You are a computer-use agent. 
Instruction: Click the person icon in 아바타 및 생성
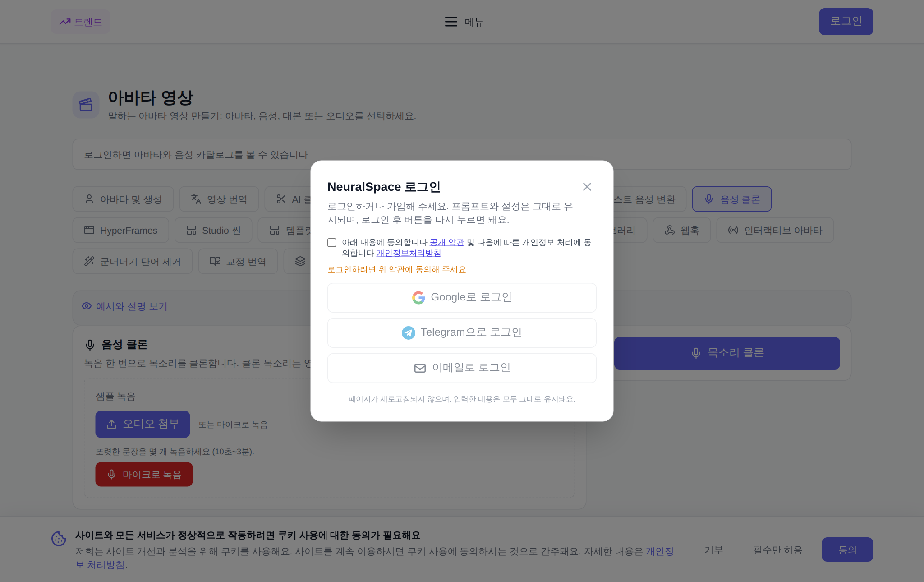(89, 199)
